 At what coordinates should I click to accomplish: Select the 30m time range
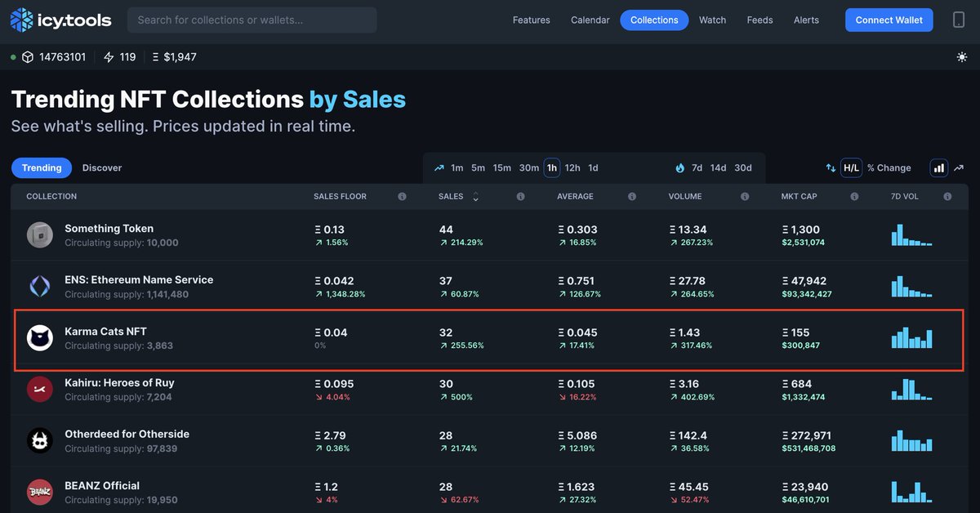click(529, 168)
